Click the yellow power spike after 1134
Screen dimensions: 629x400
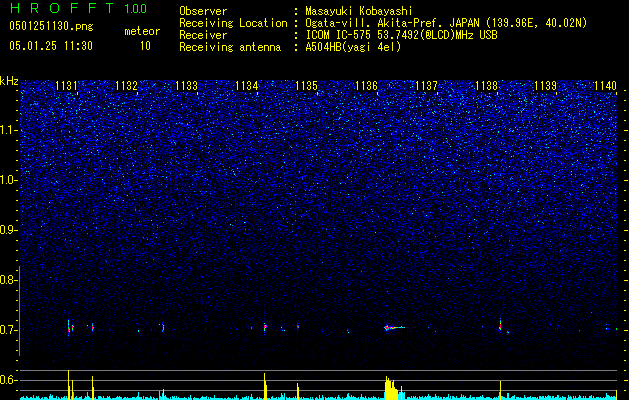265,386
